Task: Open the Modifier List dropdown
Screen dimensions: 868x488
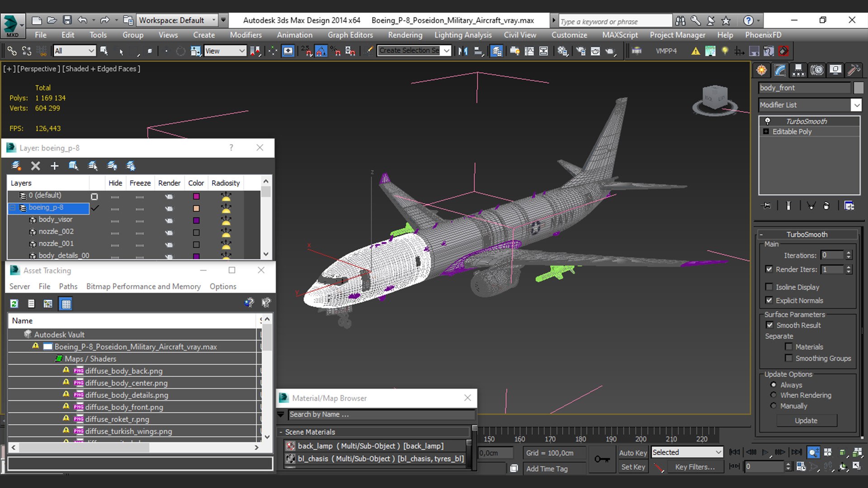Action: pyautogui.click(x=810, y=105)
